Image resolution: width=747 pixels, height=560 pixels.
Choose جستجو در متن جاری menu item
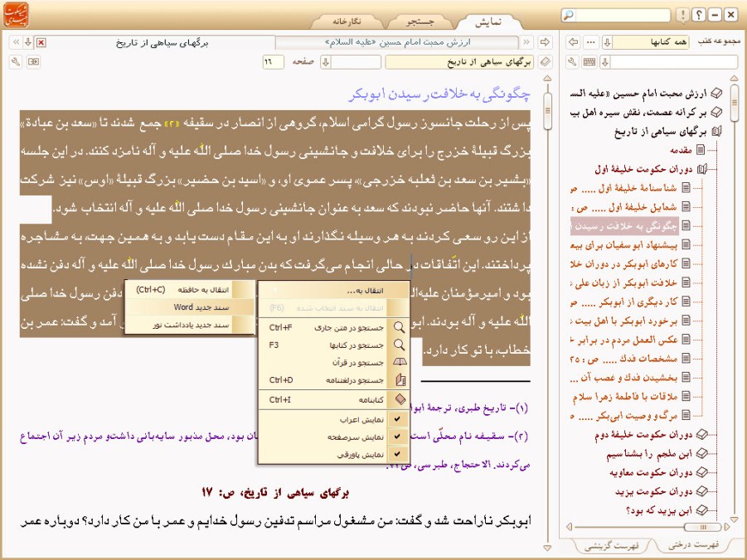(x=333, y=327)
